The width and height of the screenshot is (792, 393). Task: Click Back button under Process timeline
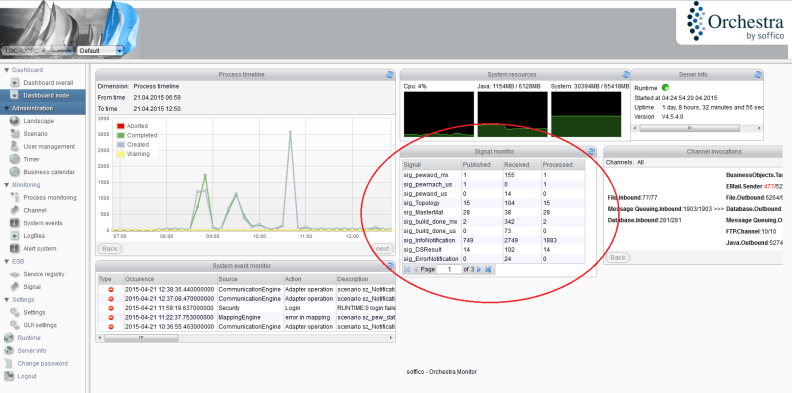pos(110,249)
